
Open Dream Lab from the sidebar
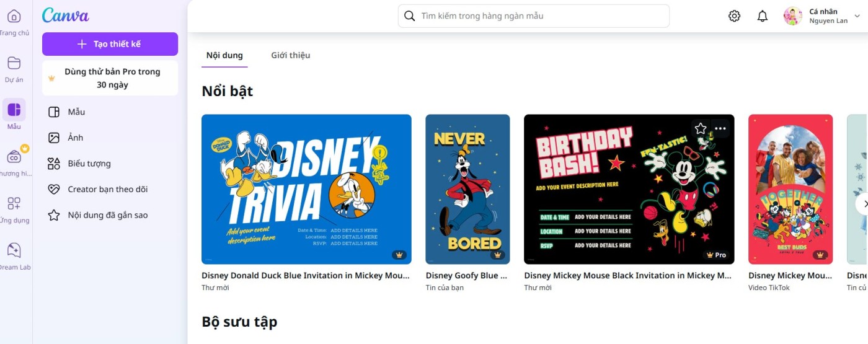(14, 250)
